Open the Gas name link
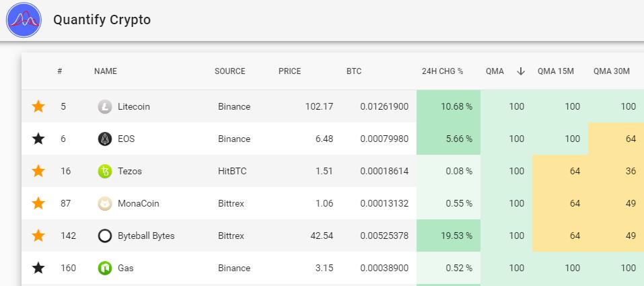This screenshot has height=286, width=644. point(126,268)
